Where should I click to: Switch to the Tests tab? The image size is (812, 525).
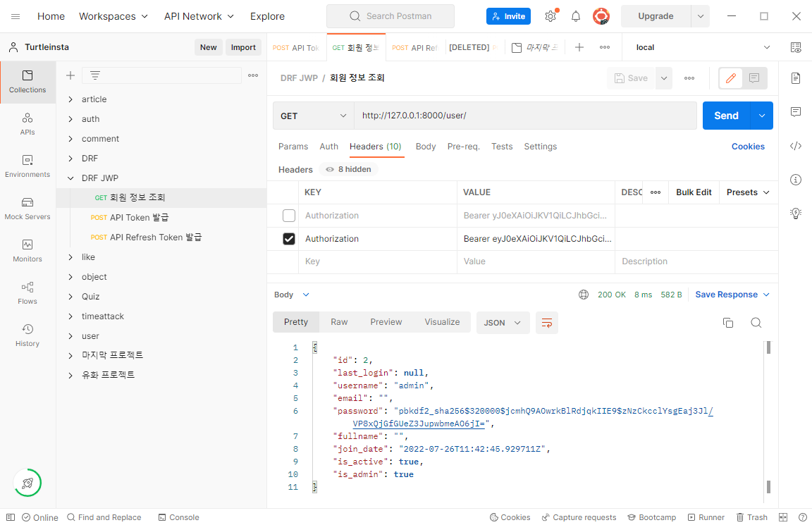pyautogui.click(x=502, y=147)
